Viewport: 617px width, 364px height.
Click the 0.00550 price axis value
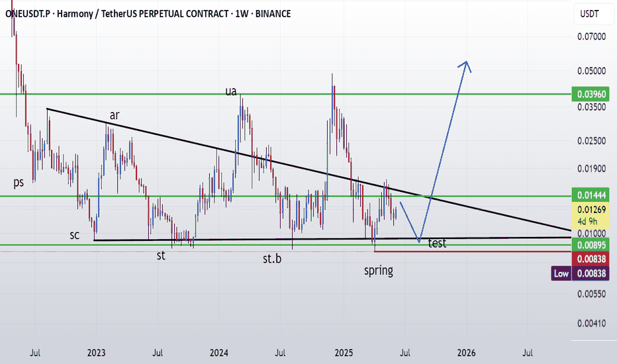coord(591,294)
